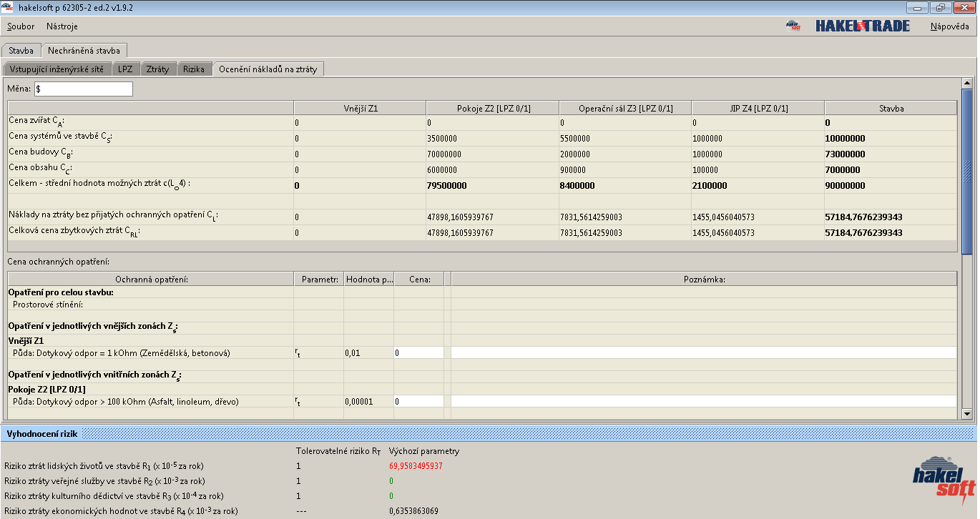
Task: Switch to the LPZ tab
Action: pyautogui.click(x=125, y=69)
